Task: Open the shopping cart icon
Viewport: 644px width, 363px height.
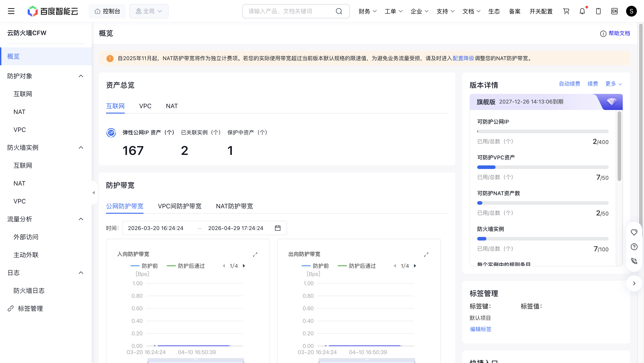Action: (x=566, y=11)
